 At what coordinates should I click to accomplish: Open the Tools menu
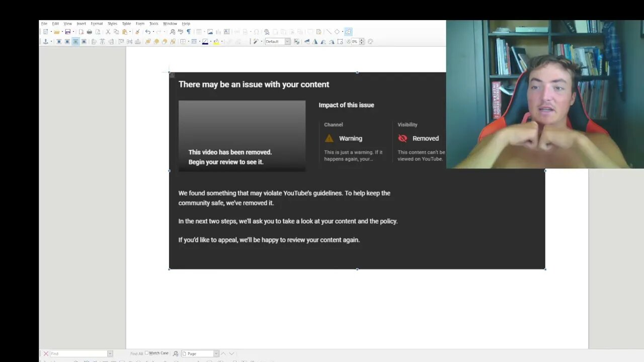pos(153,24)
